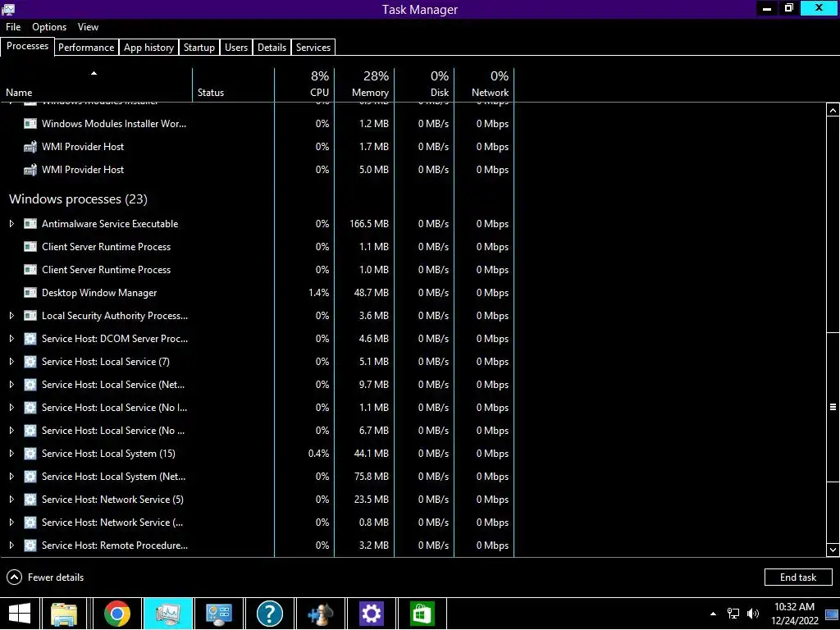840x630 pixels.
Task: Click the Desktop Window Manager process icon
Action: [x=30, y=293]
